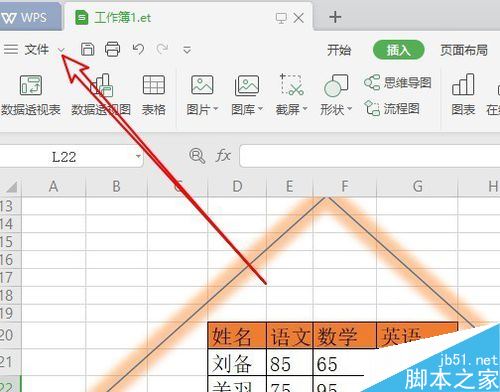Select row 13 header
The image size is (500, 392).
10,206
